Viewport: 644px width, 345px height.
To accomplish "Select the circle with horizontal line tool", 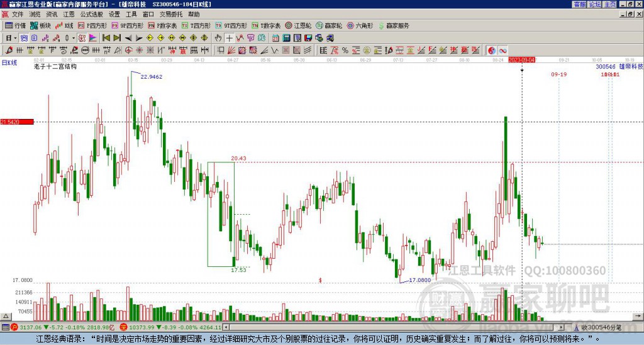I will [x=85, y=50].
